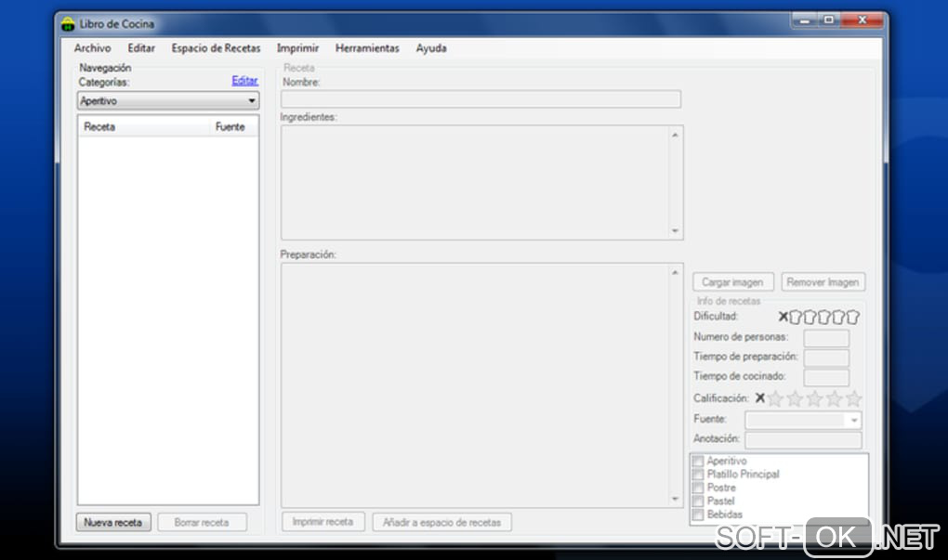Set Calificación to three stars
Image resolution: width=948 pixels, height=560 pixels.
(815, 398)
